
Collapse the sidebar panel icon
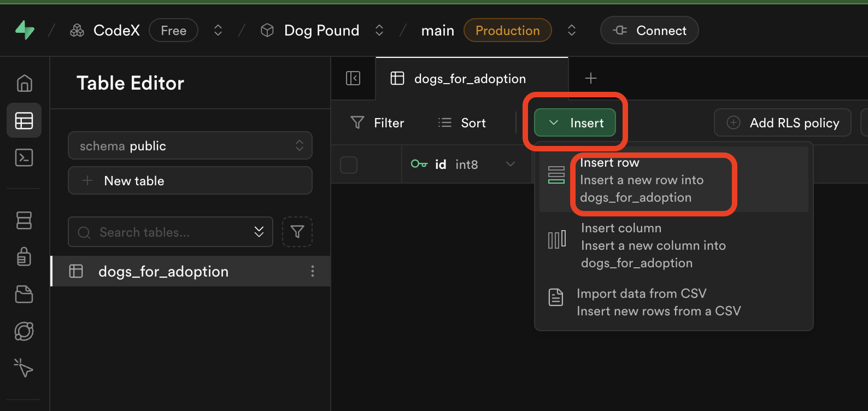point(353,78)
